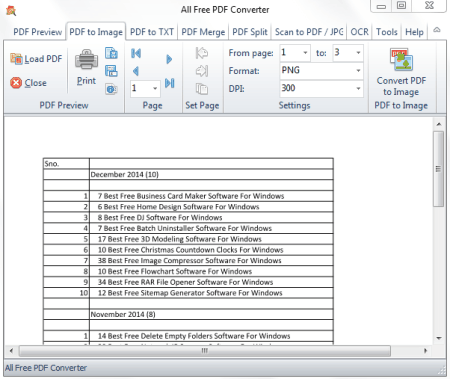
Task: Click the middle Set Page icon
Action: pos(202,71)
